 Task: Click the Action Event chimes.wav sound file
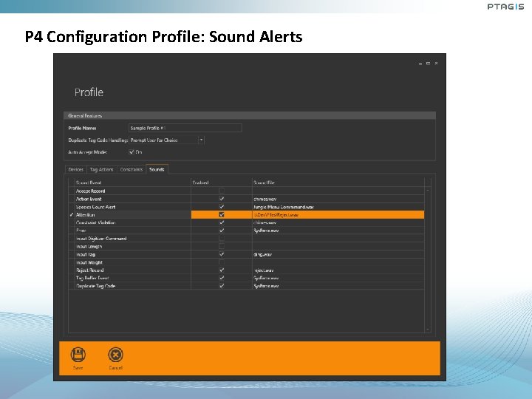point(265,199)
